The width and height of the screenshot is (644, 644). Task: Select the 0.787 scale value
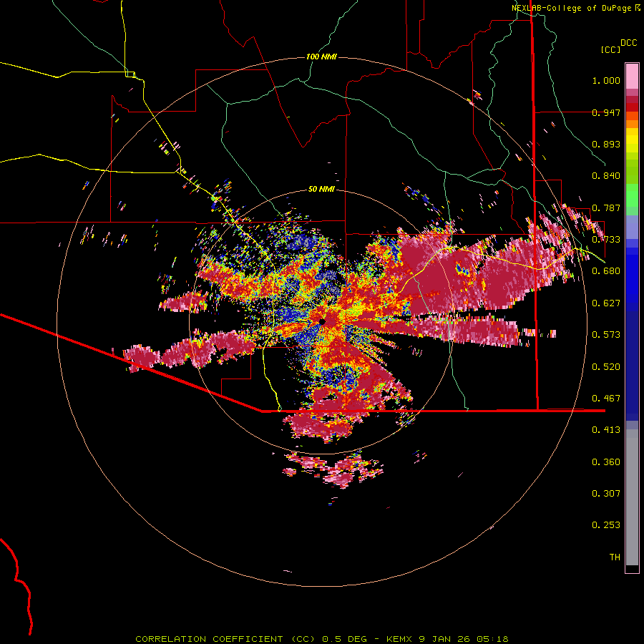point(606,208)
